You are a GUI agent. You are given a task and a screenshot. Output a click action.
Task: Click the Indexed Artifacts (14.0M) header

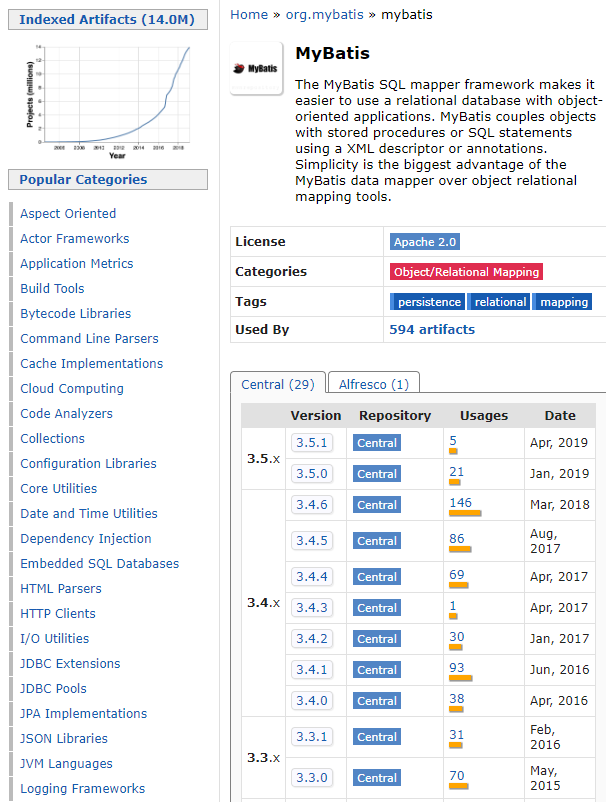(108, 19)
